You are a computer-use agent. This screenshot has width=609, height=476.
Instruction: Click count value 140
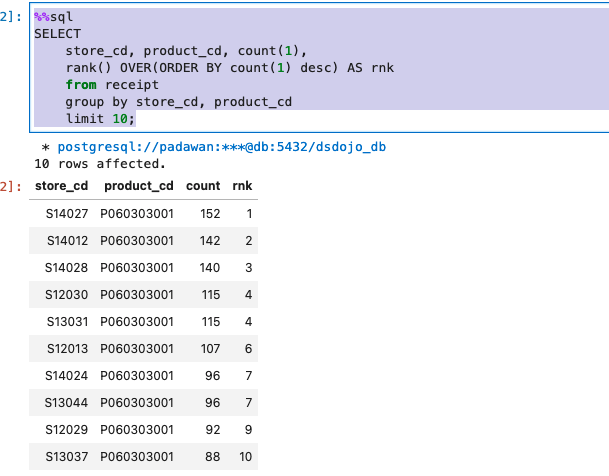(x=210, y=268)
